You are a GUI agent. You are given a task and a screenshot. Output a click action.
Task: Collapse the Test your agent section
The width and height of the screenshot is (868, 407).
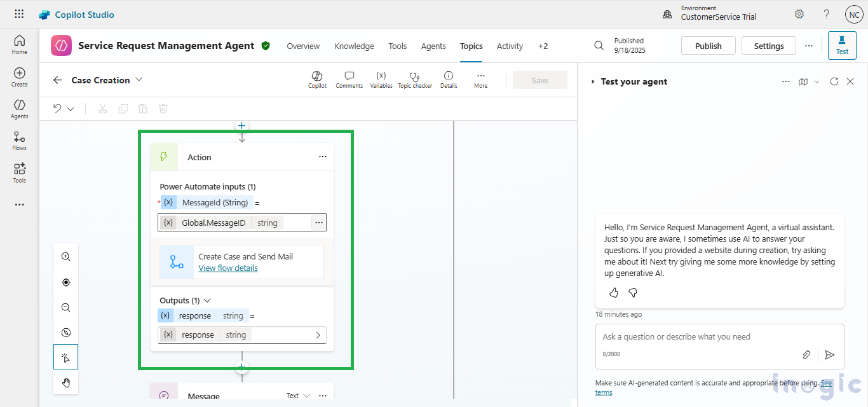pos(593,81)
